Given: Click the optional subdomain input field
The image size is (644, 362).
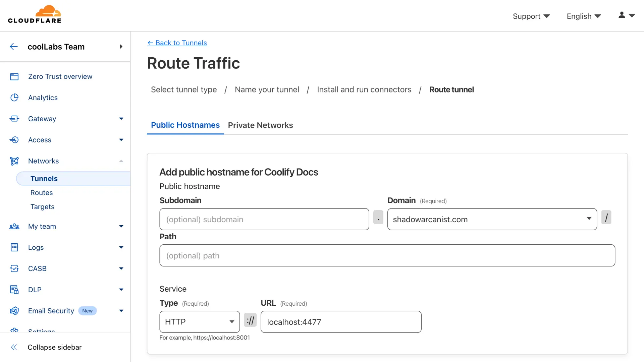Looking at the screenshot, I should 264,219.
